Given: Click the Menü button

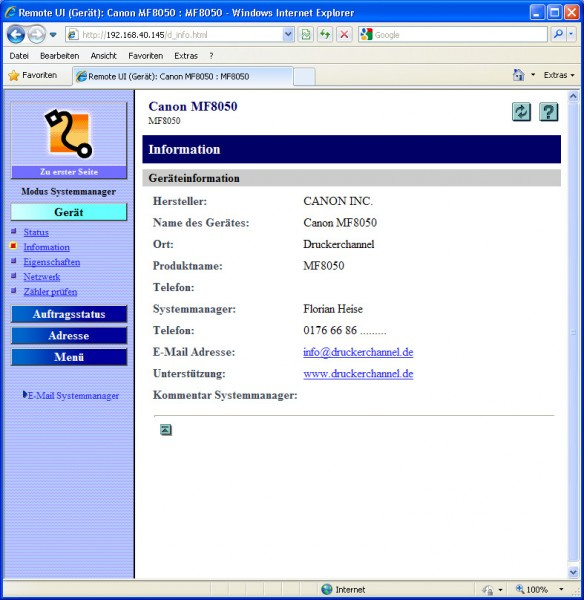Looking at the screenshot, I should point(69,357).
